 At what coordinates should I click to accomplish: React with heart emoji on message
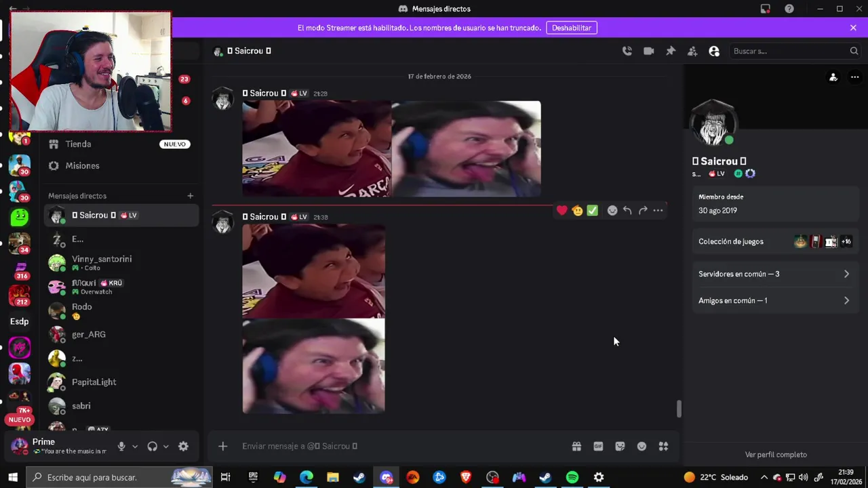[561, 211]
